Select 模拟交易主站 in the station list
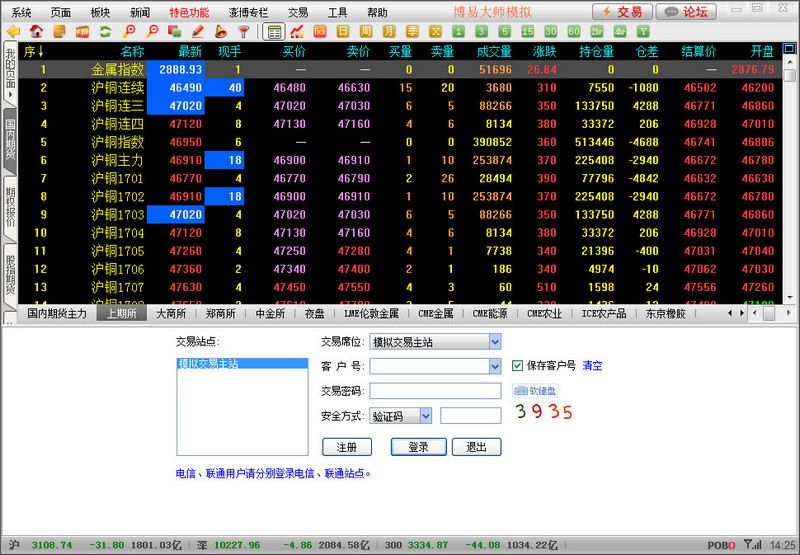This screenshot has width=800, height=555. coord(208,365)
